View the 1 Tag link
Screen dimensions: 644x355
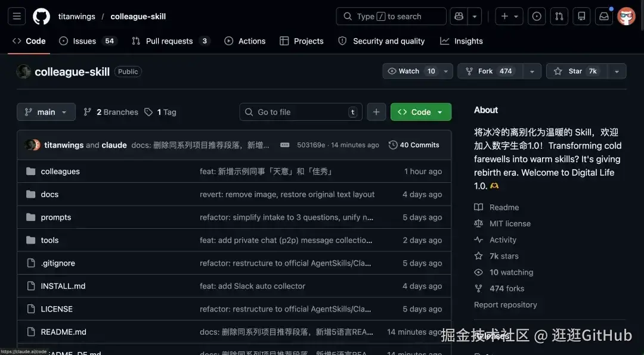tap(160, 112)
